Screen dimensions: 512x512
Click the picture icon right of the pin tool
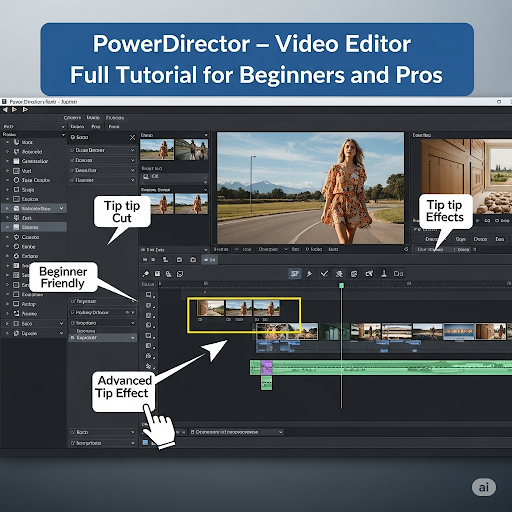click(x=157, y=274)
